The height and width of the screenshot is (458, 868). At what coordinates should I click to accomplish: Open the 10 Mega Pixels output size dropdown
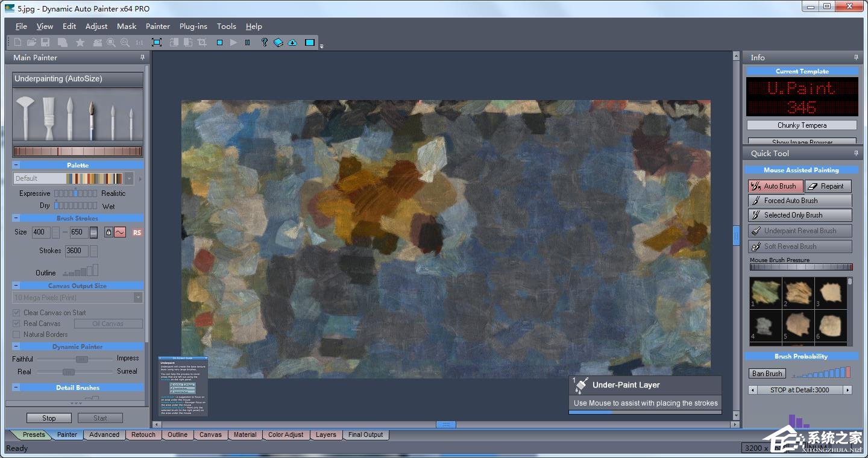click(138, 298)
